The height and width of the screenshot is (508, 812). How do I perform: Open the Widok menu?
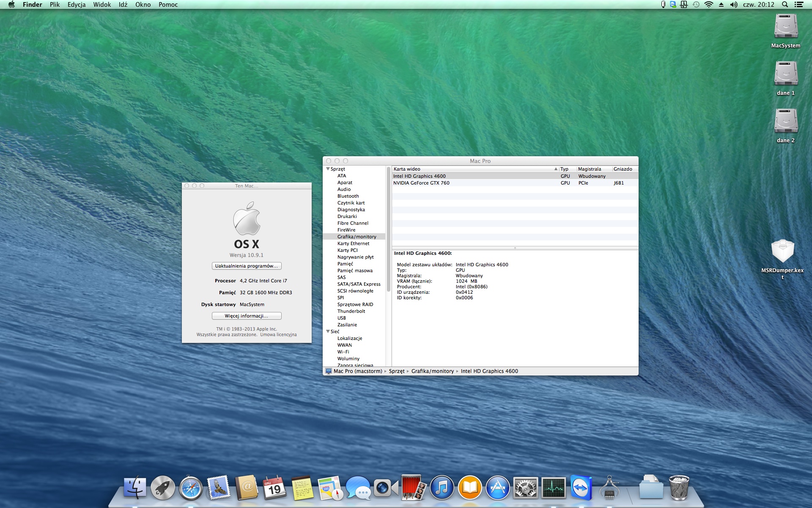coord(102,5)
